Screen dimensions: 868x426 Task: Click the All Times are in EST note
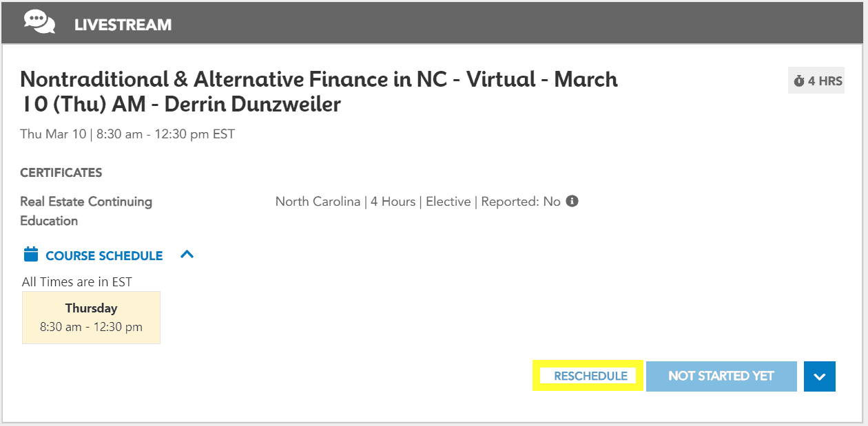pos(76,281)
